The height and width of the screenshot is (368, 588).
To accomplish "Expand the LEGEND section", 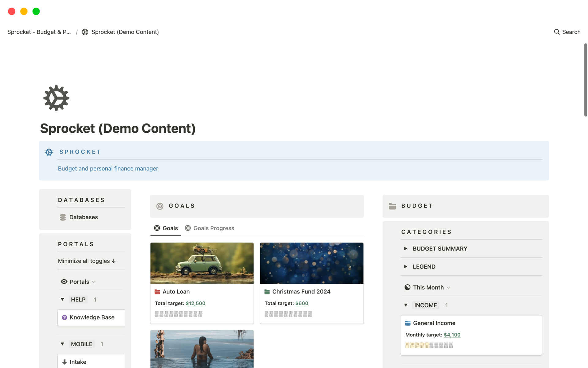I will click(406, 266).
